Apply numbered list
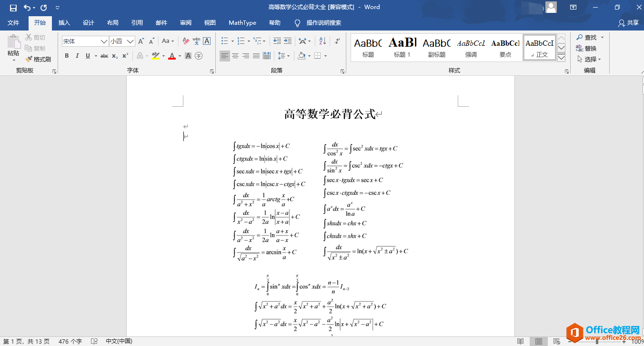 241,41
